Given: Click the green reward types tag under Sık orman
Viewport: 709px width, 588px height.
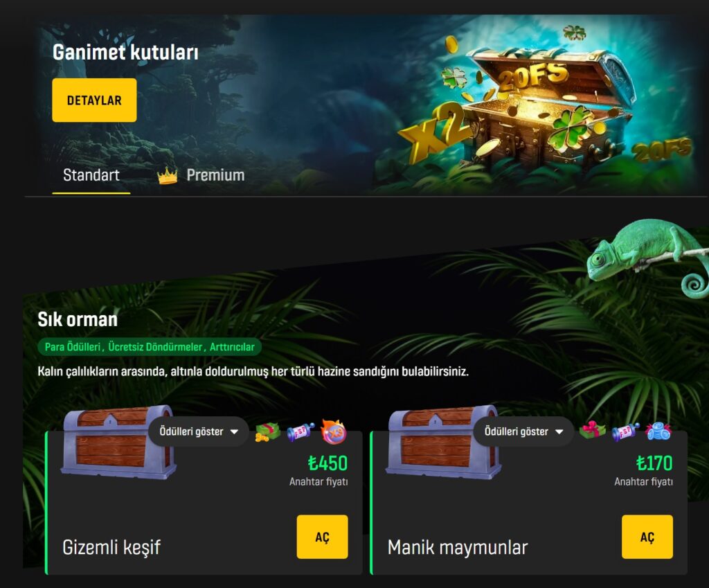Looking at the screenshot, I should click(150, 347).
